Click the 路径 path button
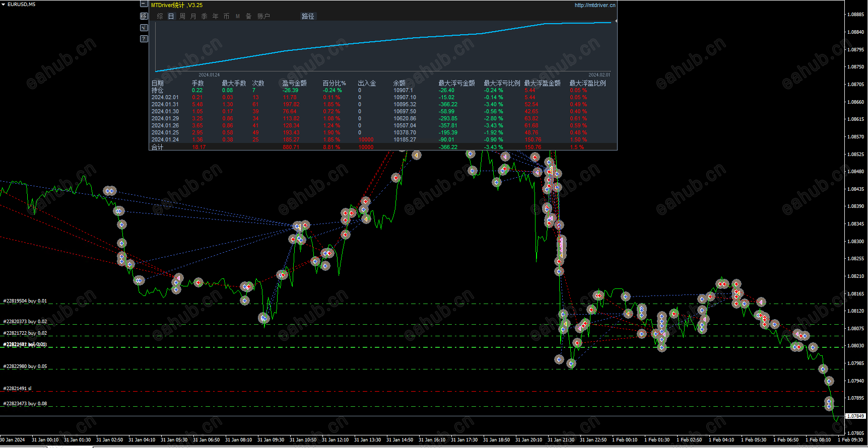The width and height of the screenshot is (868, 448). [x=308, y=16]
